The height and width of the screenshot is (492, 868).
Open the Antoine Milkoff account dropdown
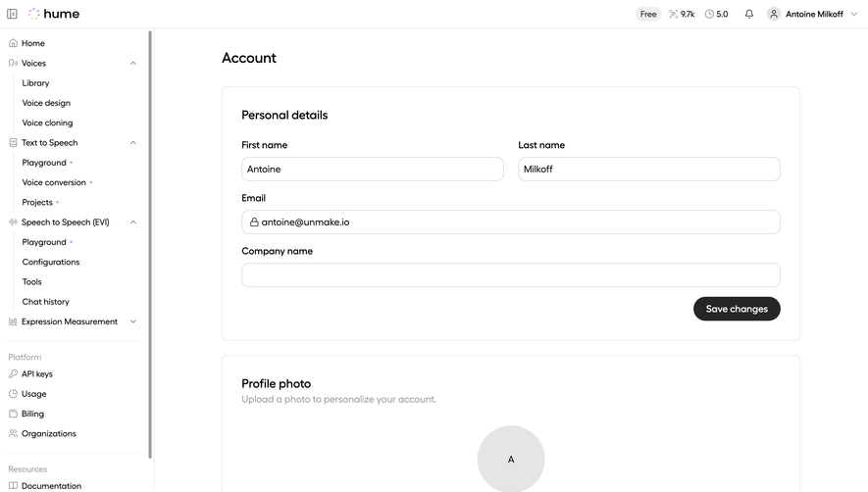coord(813,14)
